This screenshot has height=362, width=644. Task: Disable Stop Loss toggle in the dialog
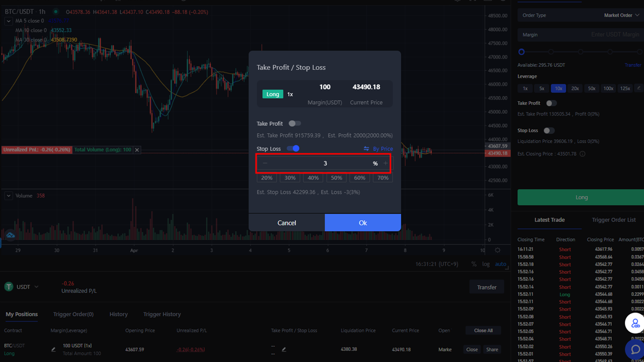(x=293, y=148)
